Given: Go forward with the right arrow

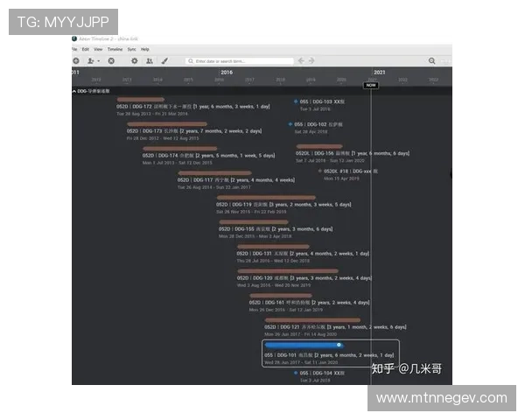Looking at the screenshot, I should [311, 61].
